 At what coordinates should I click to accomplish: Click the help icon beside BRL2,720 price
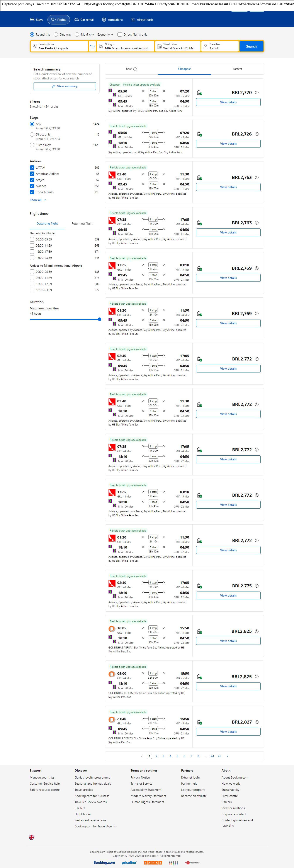[x=257, y=93]
